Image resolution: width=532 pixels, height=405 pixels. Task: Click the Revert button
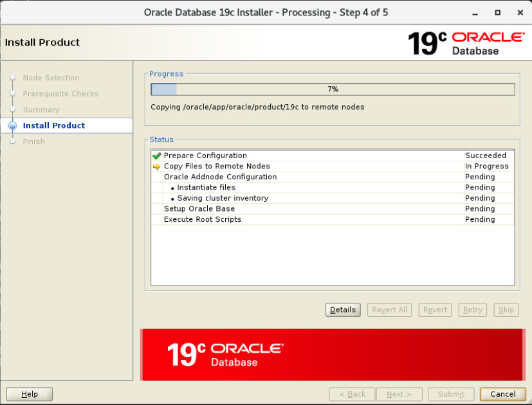point(435,310)
